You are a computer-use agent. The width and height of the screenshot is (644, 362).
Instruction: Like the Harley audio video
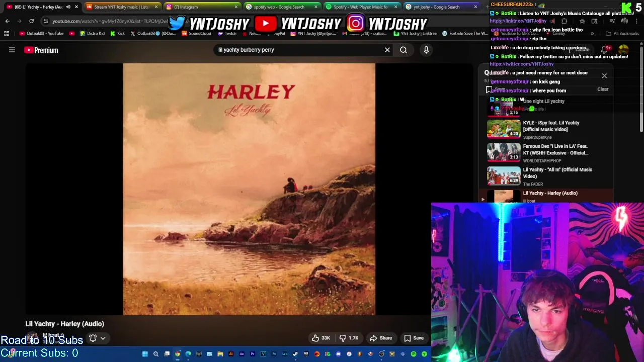point(320,338)
